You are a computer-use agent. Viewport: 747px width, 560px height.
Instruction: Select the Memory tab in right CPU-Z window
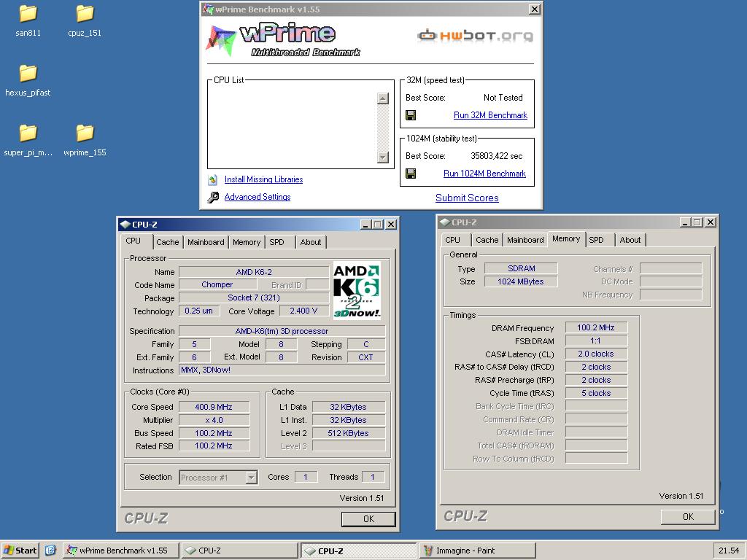click(x=566, y=239)
